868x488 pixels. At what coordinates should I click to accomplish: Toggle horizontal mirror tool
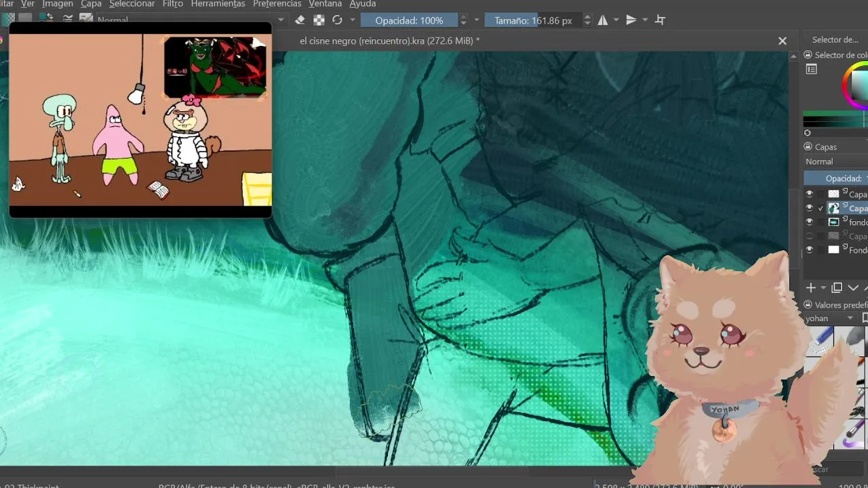[603, 20]
